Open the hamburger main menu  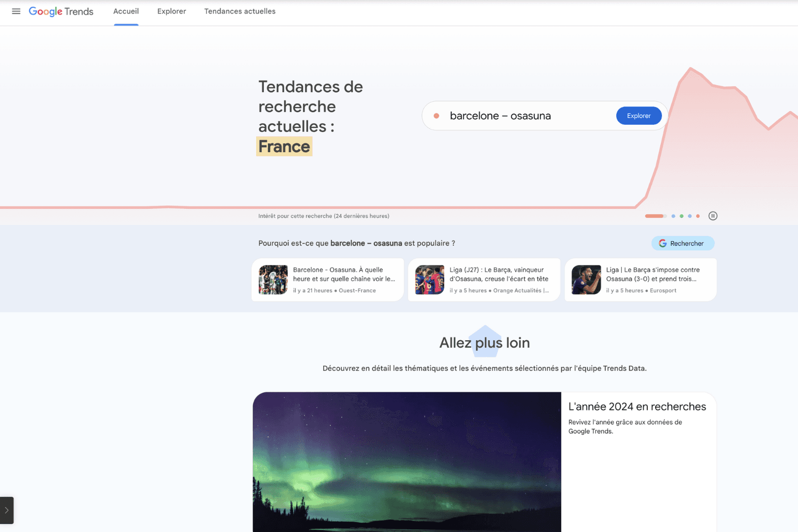pos(16,11)
